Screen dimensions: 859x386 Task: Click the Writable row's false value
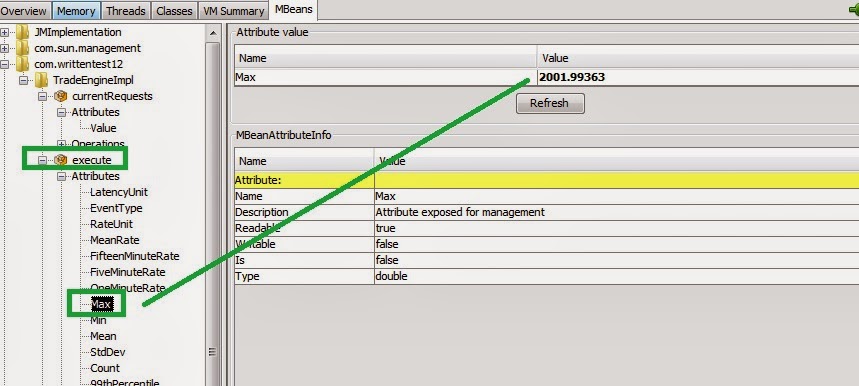coord(617,244)
